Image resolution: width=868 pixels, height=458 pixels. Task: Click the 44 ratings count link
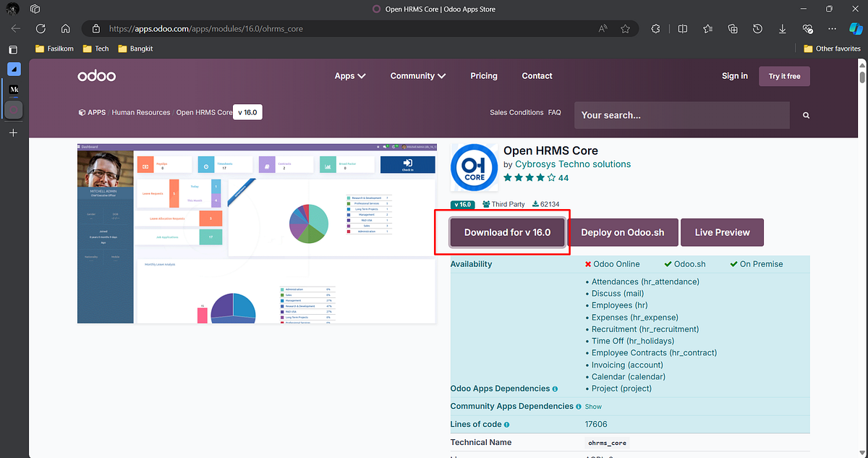pyautogui.click(x=563, y=178)
